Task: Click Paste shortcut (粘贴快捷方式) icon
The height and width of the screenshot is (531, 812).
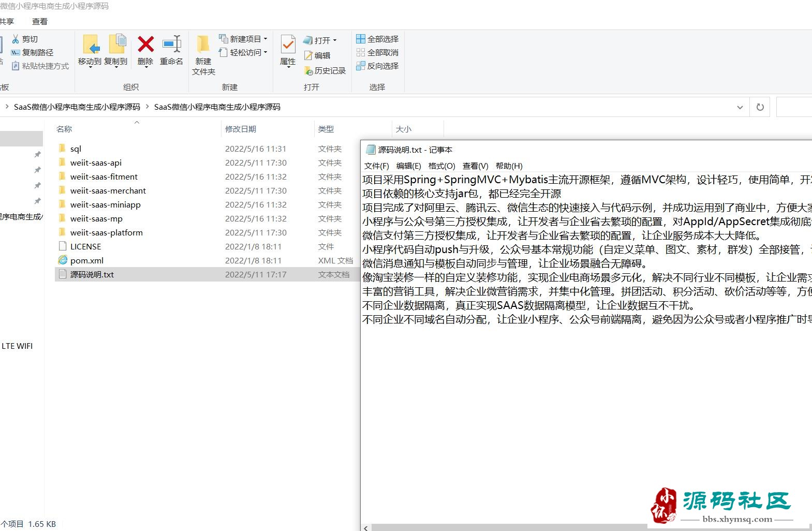Action: click(x=16, y=66)
